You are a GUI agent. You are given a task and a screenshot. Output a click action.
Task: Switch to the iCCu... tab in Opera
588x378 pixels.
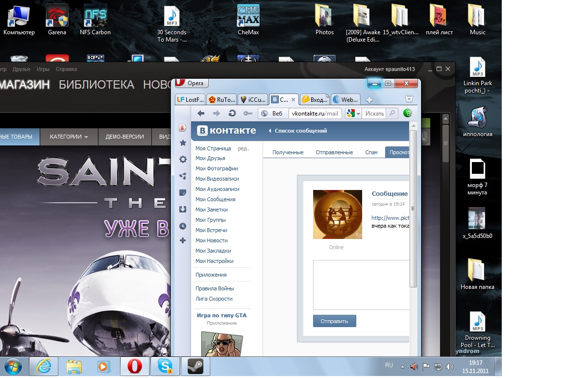tap(253, 99)
